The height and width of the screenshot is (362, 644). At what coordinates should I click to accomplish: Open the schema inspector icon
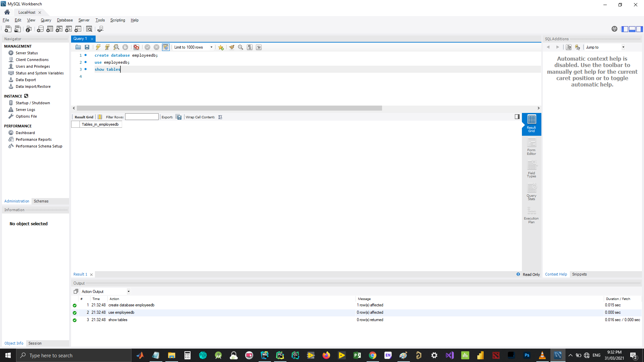(29, 29)
